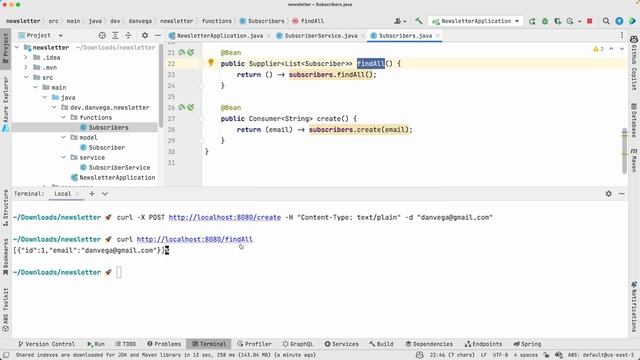Open the Endpoints tool window
Image resolution: width=640 pixels, height=360 pixels.
pyautogui.click(x=483, y=344)
